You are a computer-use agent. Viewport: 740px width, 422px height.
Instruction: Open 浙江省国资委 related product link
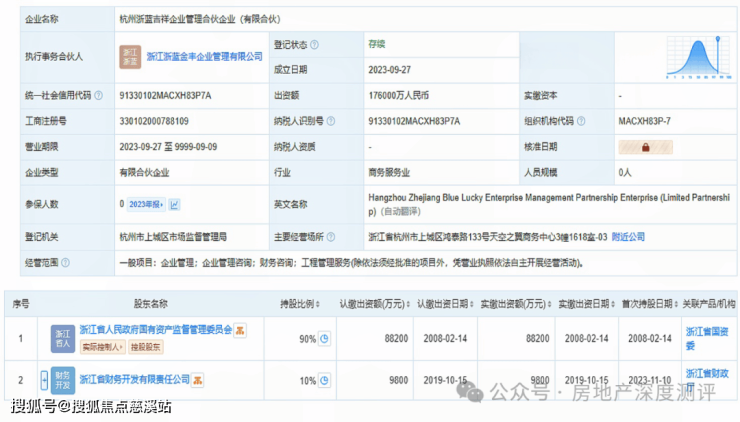coord(707,338)
